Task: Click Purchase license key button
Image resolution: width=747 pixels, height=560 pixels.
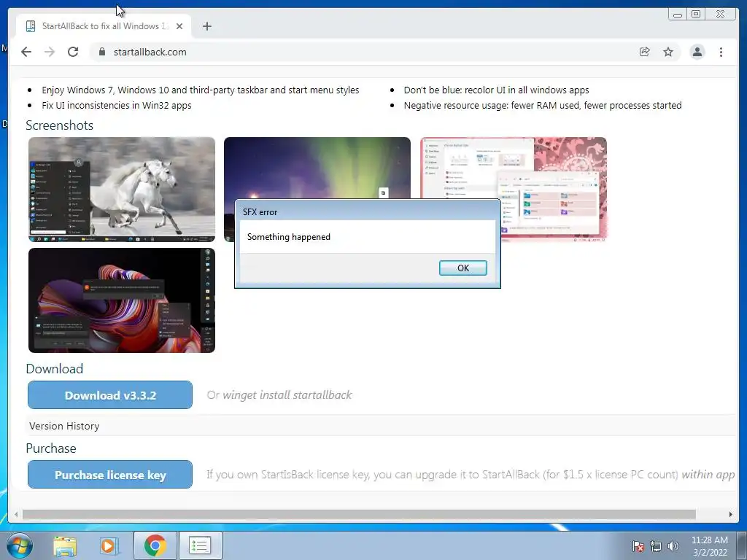Action: (110, 474)
